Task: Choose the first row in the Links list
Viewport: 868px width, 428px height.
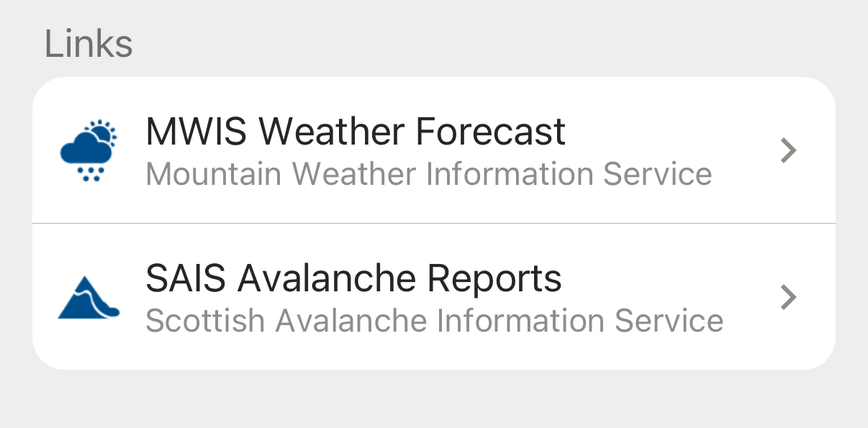Action: point(433,150)
